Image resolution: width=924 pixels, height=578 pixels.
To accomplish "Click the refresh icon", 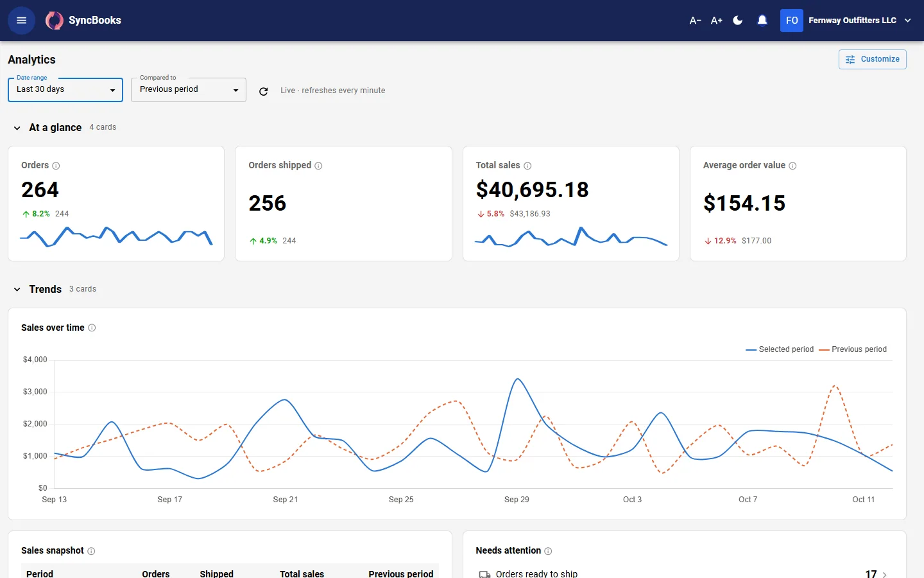I will pyautogui.click(x=263, y=91).
